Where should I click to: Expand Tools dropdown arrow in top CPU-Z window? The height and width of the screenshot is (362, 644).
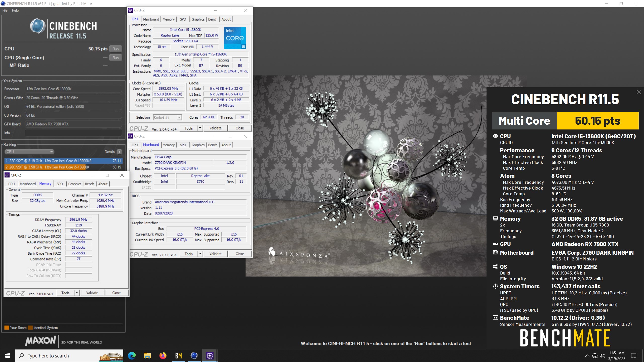click(x=200, y=128)
